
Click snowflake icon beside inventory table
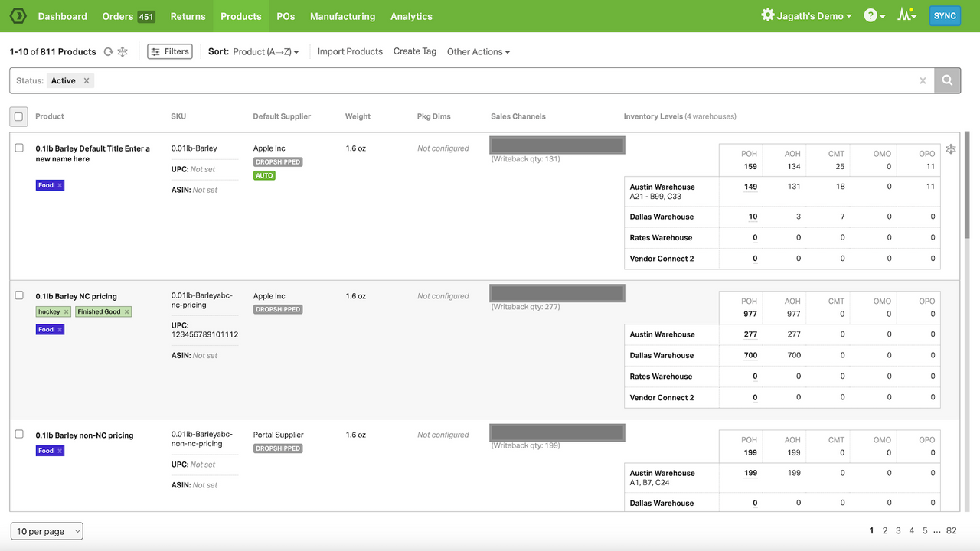coord(950,148)
